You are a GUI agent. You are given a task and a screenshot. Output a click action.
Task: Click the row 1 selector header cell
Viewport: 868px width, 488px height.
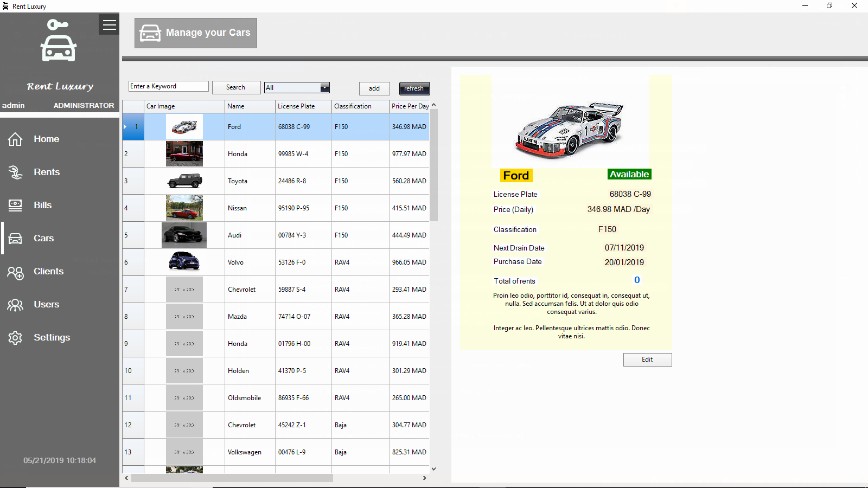133,127
